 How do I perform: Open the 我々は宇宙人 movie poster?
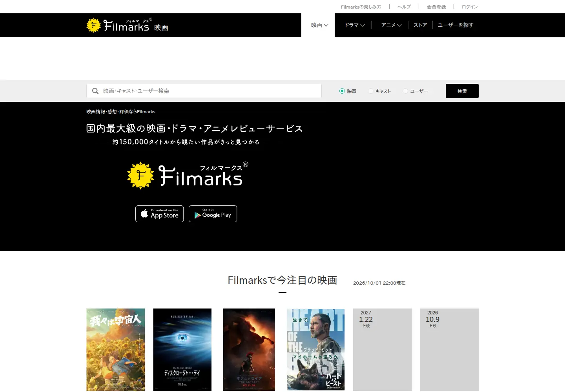point(116,350)
